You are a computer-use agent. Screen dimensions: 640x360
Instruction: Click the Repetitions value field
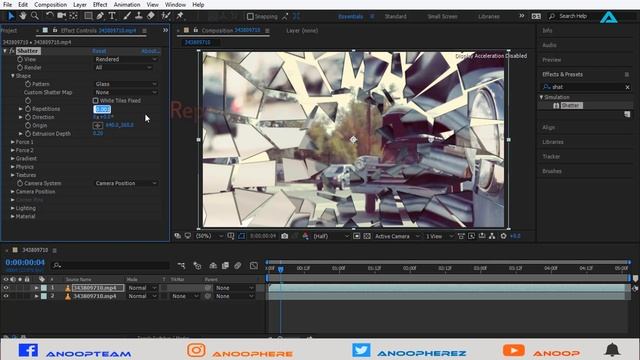click(x=102, y=109)
